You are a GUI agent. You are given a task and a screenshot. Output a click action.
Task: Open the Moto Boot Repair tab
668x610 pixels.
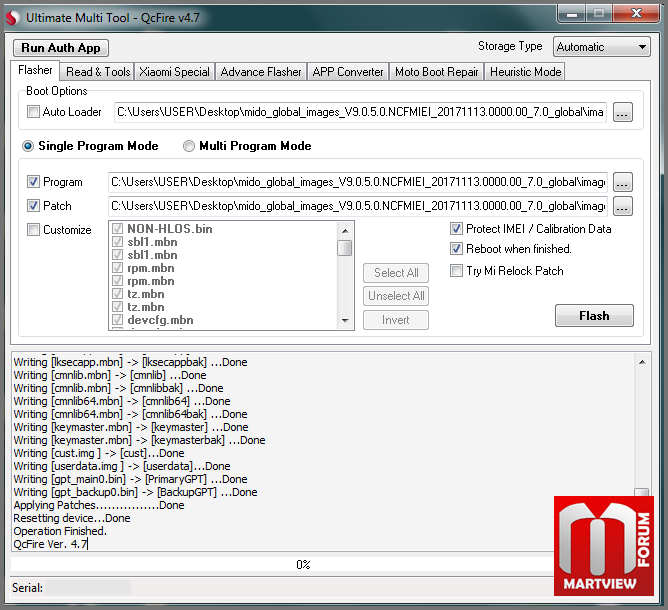coord(437,72)
